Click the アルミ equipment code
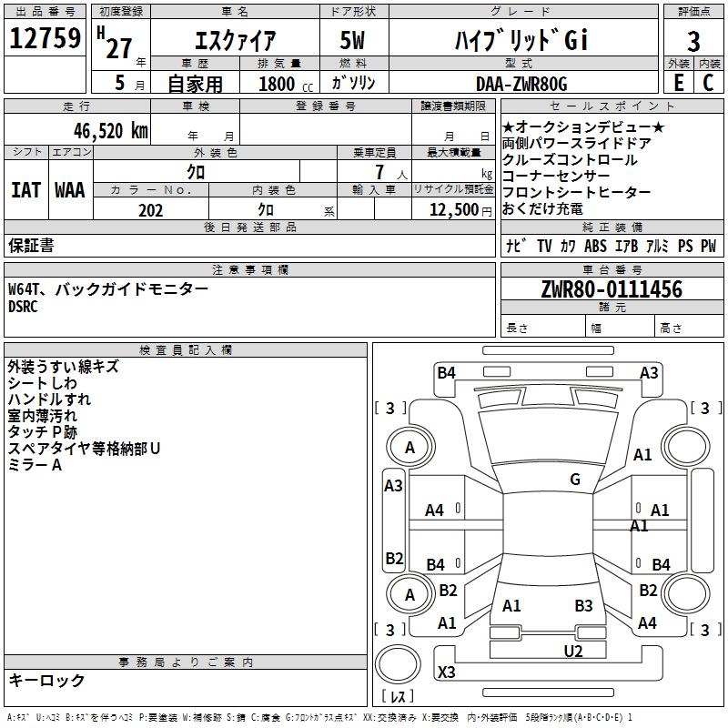 click(657, 246)
